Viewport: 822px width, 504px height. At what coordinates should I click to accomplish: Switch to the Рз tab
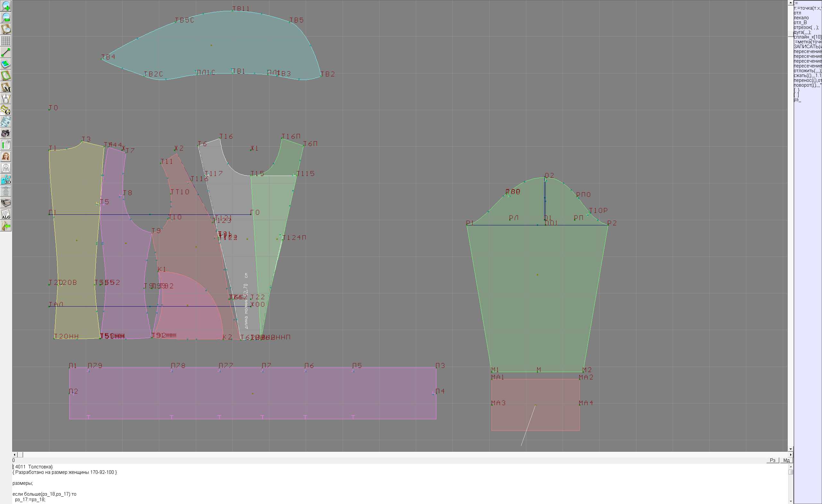point(772,460)
